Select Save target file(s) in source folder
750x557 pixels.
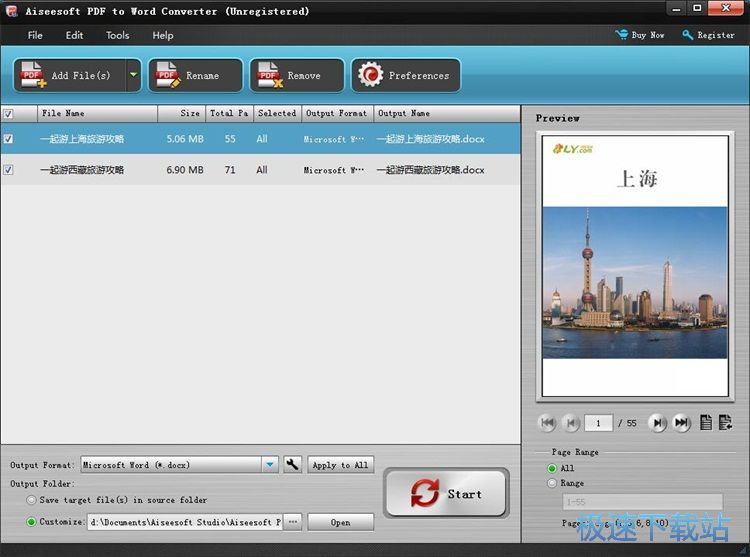pyautogui.click(x=31, y=500)
